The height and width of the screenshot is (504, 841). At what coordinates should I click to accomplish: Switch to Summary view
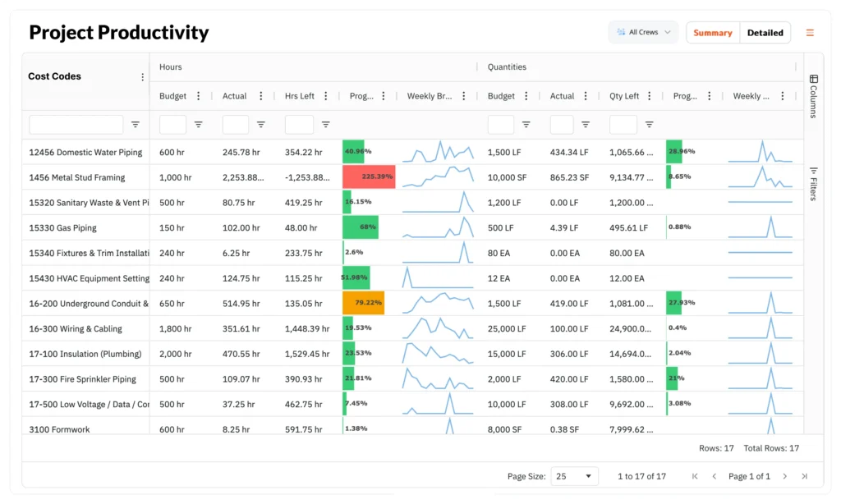pos(712,33)
